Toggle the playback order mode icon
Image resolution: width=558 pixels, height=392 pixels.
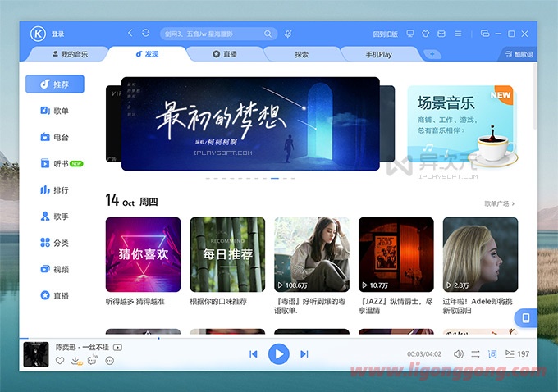click(475, 354)
